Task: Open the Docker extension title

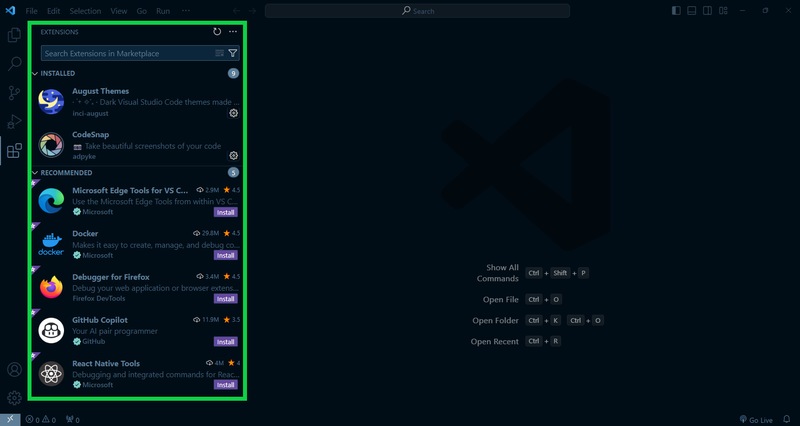Action: (x=85, y=233)
